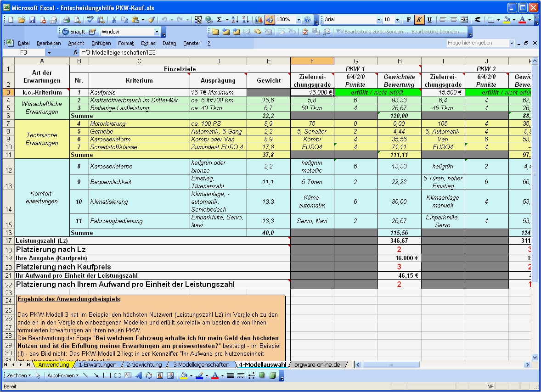Open the SnagIt Window capture dropdown
The height and width of the screenshot is (392, 541).
pos(157,32)
